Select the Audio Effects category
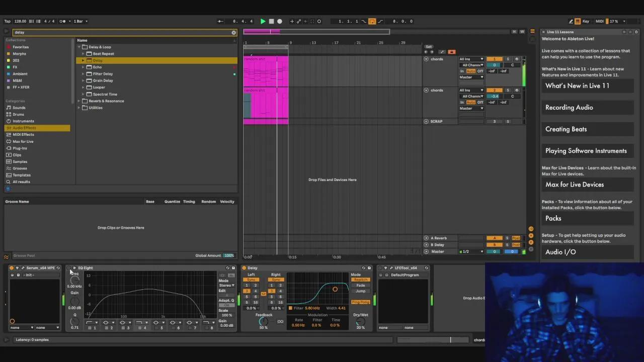 pos(38,128)
